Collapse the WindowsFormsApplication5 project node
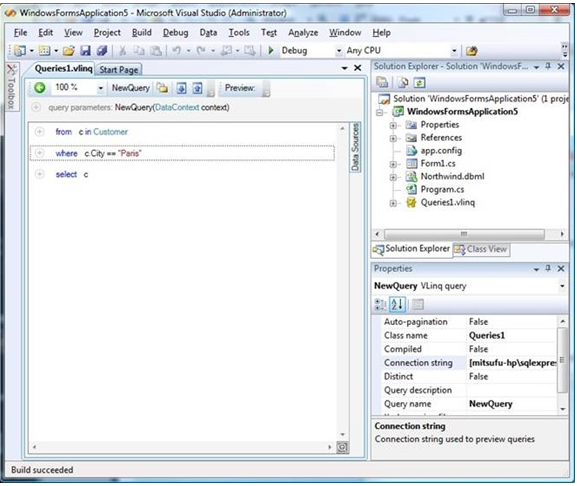577x486 pixels. [x=380, y=112]
